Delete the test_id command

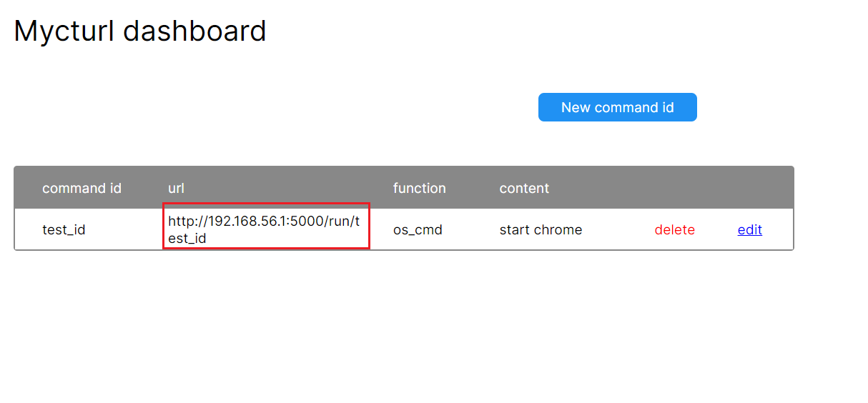(x=674, y=229)
